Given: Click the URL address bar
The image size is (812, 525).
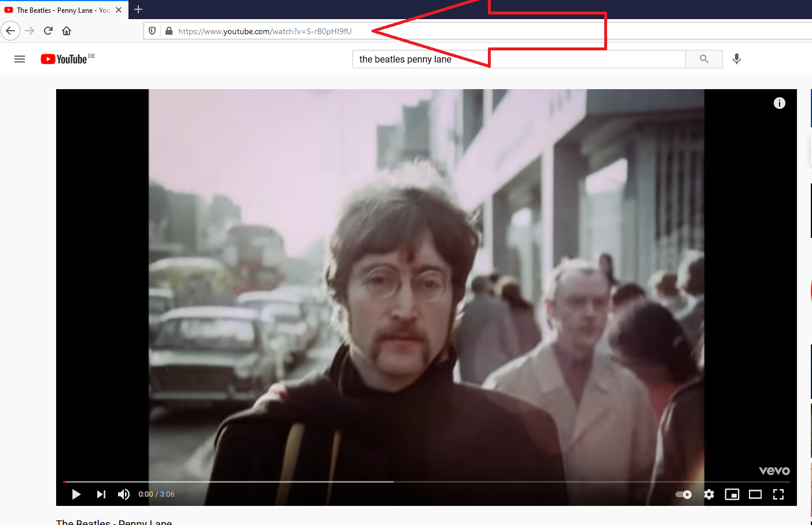Looking at the screenshot, I should pyautogui.click(x=477, y=31).
